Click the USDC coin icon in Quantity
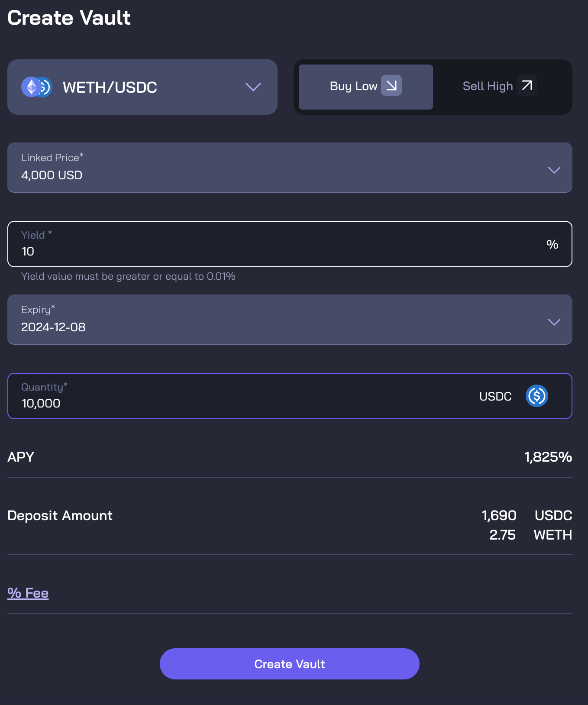The image size is (588, 705). (537, 396)
